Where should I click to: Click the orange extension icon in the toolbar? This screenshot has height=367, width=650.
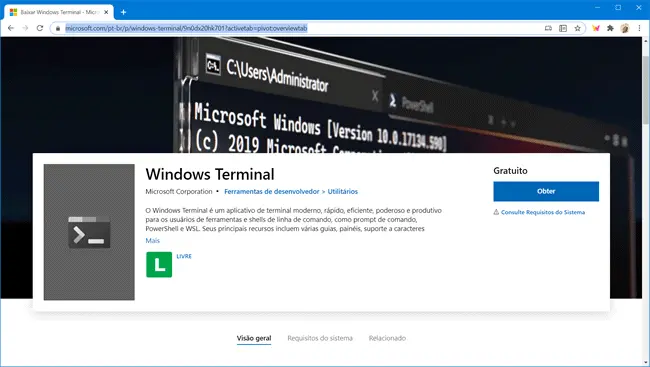[596, 28]
